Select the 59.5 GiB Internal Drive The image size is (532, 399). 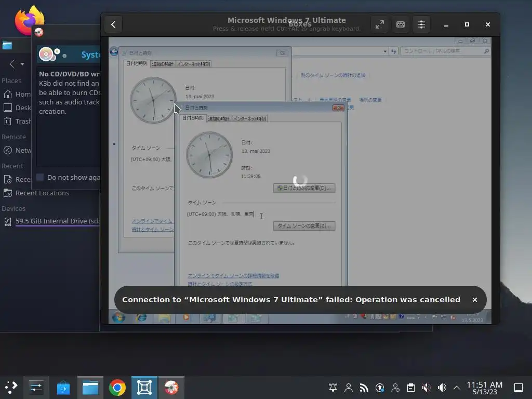(x=51, y=221)
